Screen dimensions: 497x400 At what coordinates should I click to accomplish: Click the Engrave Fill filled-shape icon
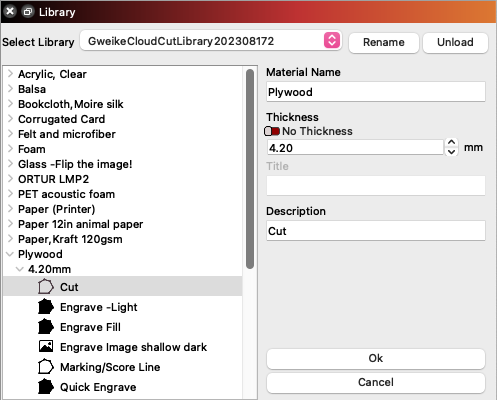point(46,327)
